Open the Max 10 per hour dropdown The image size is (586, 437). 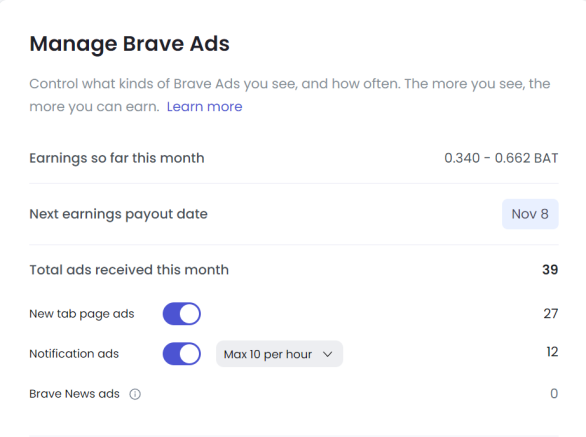[x=279, y=354]
